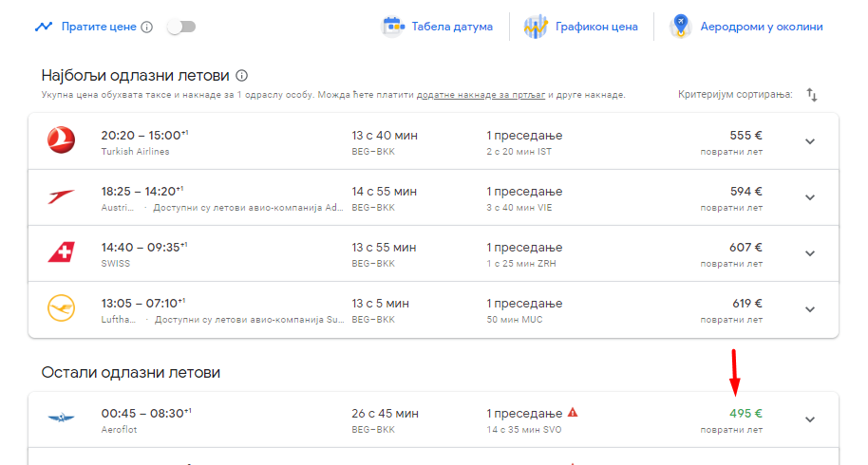Click the 555 € price
The height and width of the screenshot is (465, 868).
(745, 136)
